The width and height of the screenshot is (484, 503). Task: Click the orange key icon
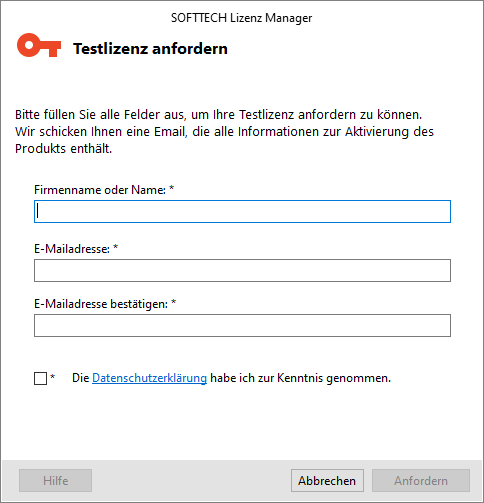[x=39, y=45]
